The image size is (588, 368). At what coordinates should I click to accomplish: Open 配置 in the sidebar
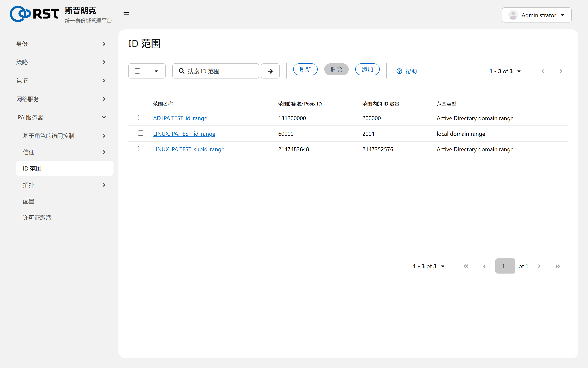point(28,201)
